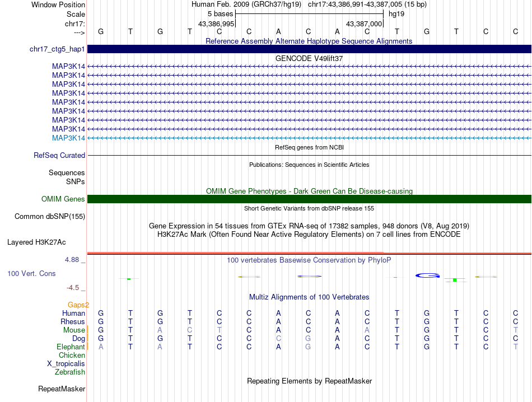
Task: Click the Human Feb. 2009 (GRCh37/hg19) title
Action: (x=246, y=4)
